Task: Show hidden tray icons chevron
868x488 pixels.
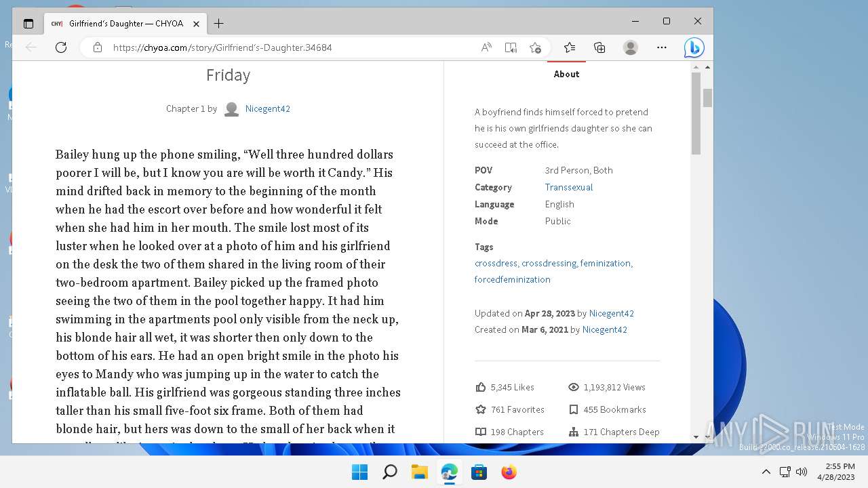Action: [766, 472]
